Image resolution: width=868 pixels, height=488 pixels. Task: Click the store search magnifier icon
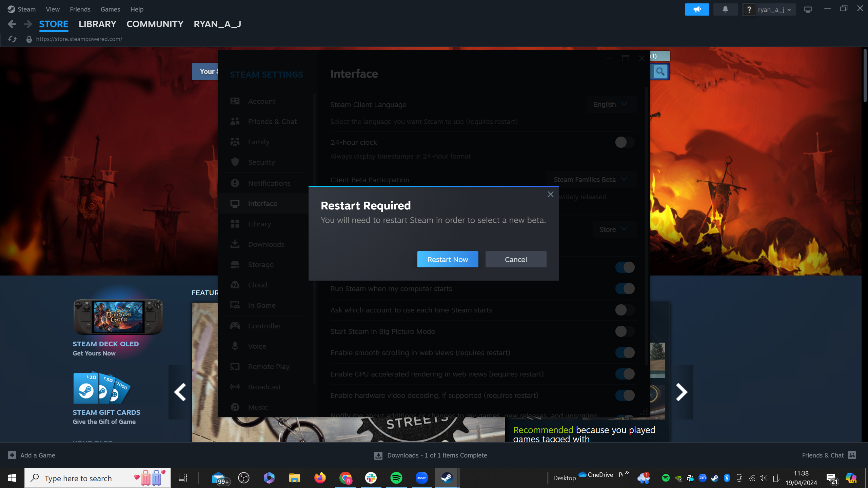[x=660, y=72]
